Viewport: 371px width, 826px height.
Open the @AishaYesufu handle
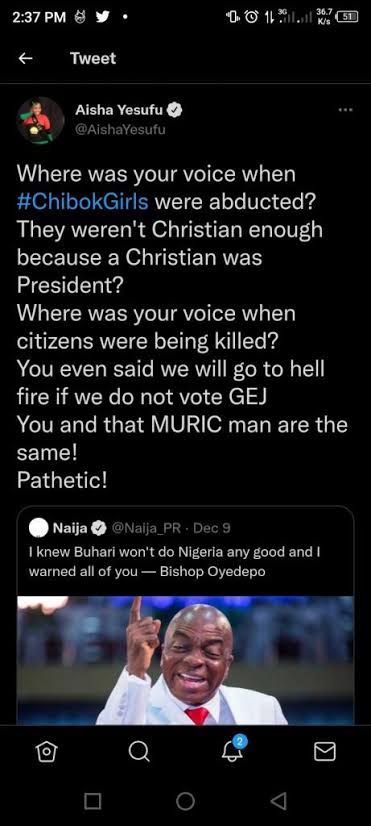click(120, 130)
